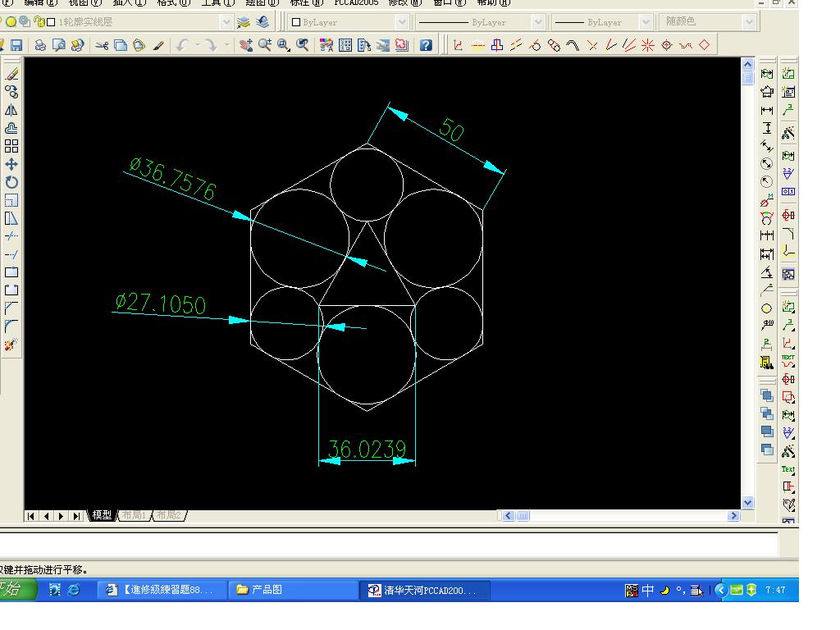Image resolution: width=840 pixels, height=630 pixels.
Task: Select the Array tool in left toolbar
Action: coord(11,146)
